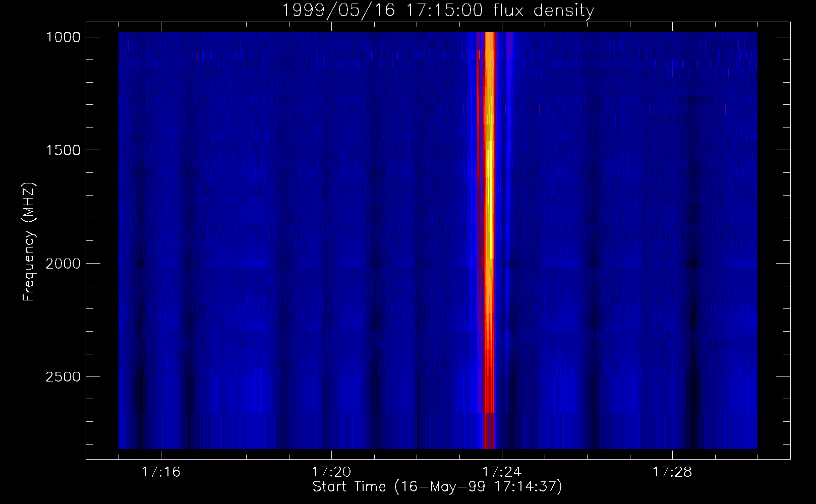Click the plot title '1999/05/16 17:15:00 flux density'

point(438,10)
